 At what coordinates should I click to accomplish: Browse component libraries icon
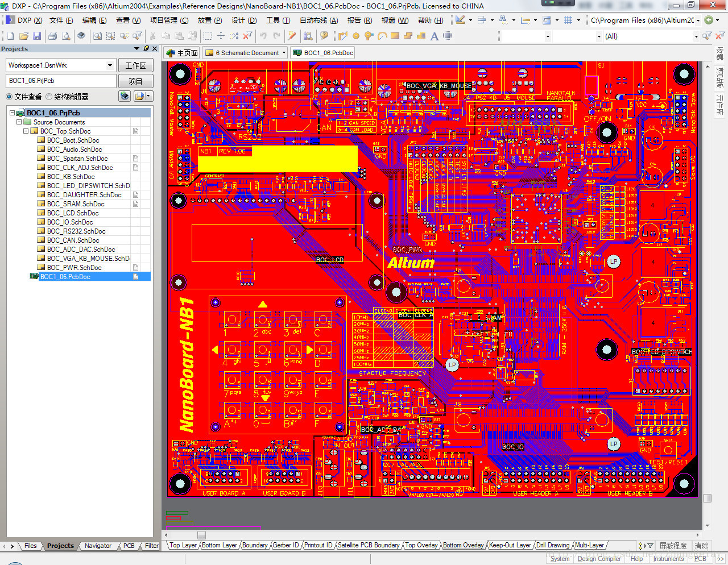pyautogui.click(x=308, y=36)
